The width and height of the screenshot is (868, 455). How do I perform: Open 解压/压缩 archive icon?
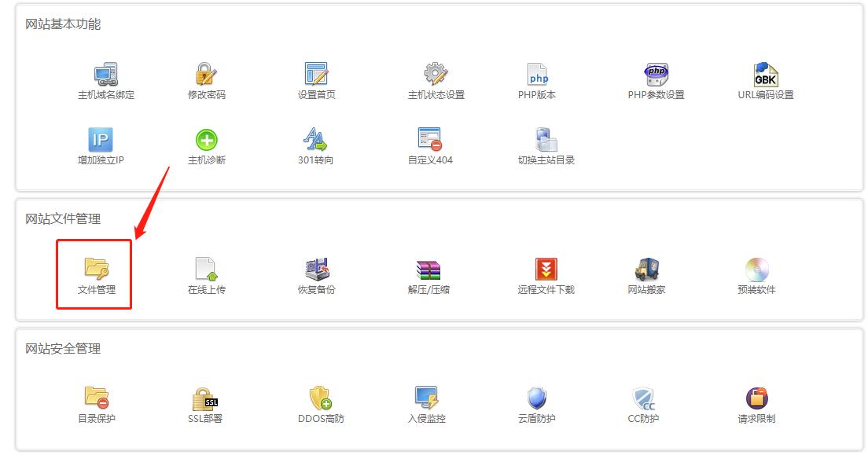click(428, 270)
